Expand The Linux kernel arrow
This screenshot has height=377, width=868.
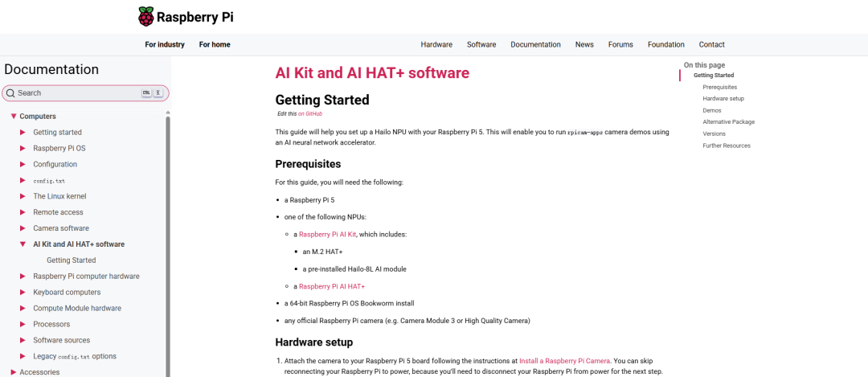point(23,196)
